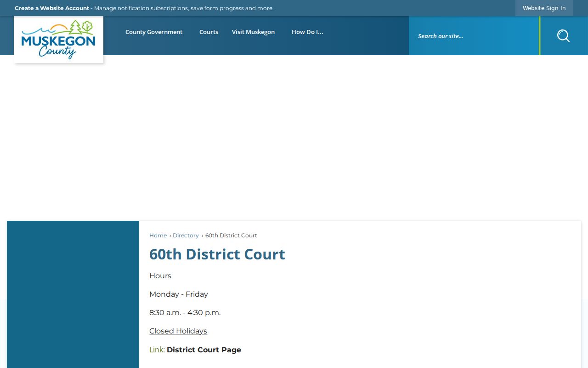Screen dimensions: 588x368
Task: Click the 60th District Court heading
Action: tap(217, 254)
